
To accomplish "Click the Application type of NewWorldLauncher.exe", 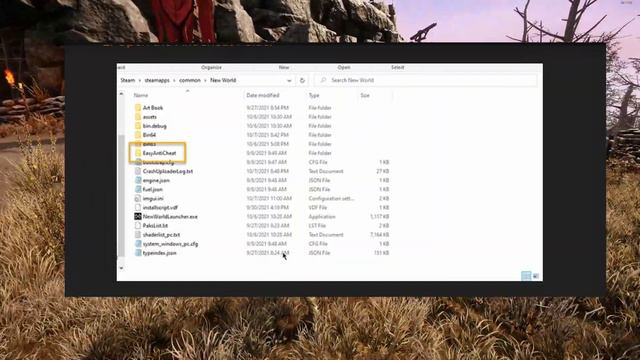I will coord(322,216).
